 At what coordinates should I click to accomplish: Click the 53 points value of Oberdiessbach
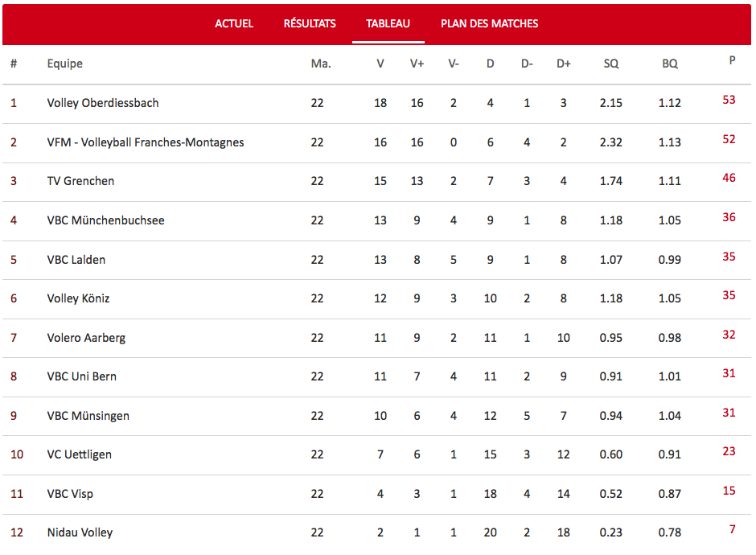(x=729, y=101)
